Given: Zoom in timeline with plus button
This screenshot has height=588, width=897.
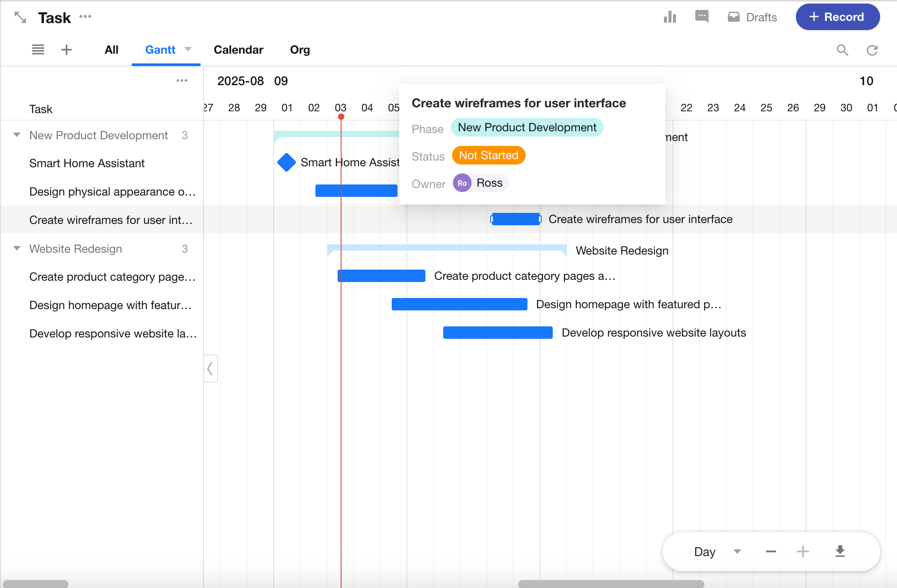Looking at the screenshot, I should click(803, 552).
